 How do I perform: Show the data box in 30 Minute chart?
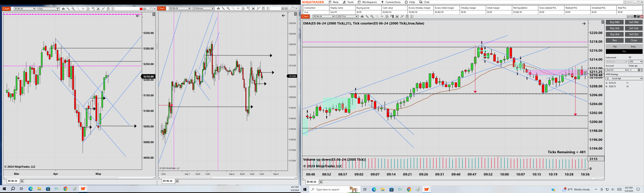(x=243, y=9)
